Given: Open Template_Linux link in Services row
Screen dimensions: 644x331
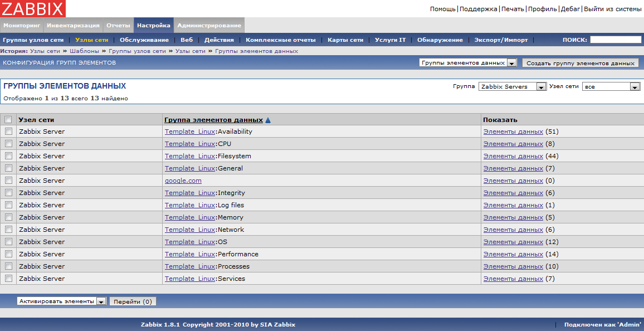Looking at the screenshot, I should [190, 279].
